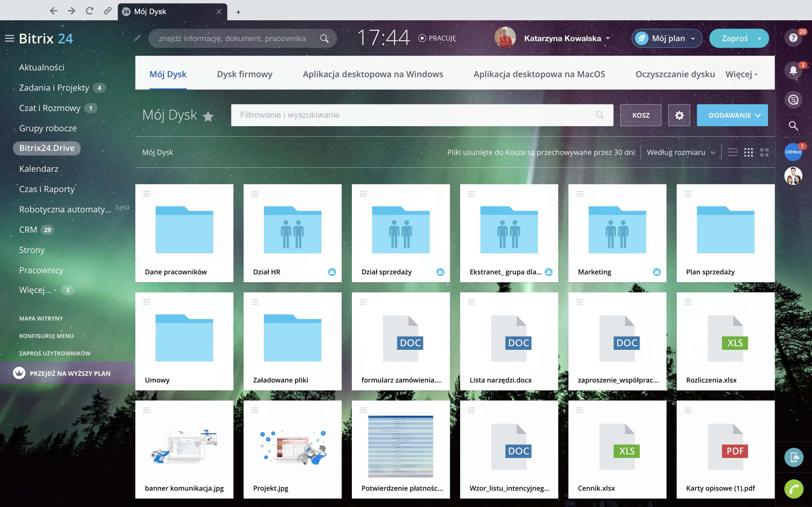This screenshot has height=507, width=812.
Task: Click the shared-access icon on Dział HR
Action: (x=332, y=272)
